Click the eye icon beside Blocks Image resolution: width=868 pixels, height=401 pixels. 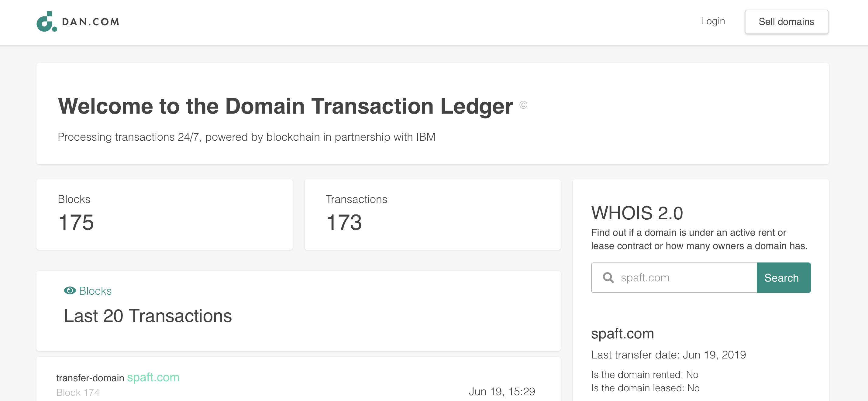click(70, 290)
